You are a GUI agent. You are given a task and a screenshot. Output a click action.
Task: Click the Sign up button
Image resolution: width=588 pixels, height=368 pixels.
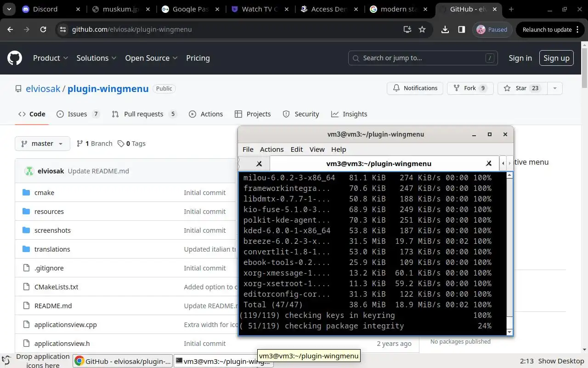556,58
